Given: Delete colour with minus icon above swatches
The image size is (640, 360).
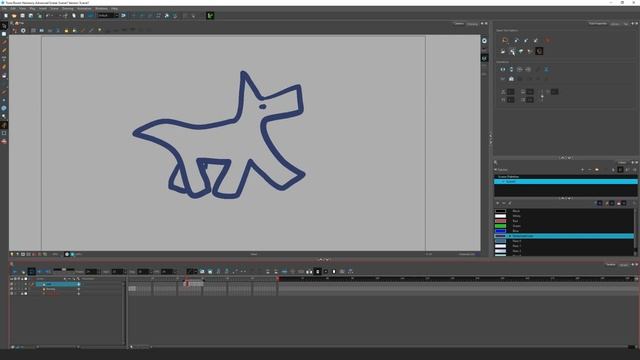Looking at the screenshot, I should pyautogui.click(x=504, y=203).
